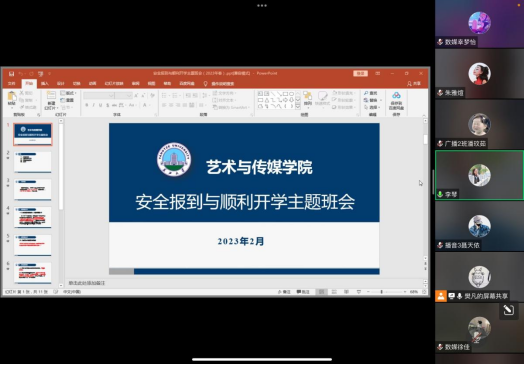Image resolution: width=525 pixels, height=365 pixels.
Task: Open the 文件 (File) menu tab
Action: tap(12, 83)
